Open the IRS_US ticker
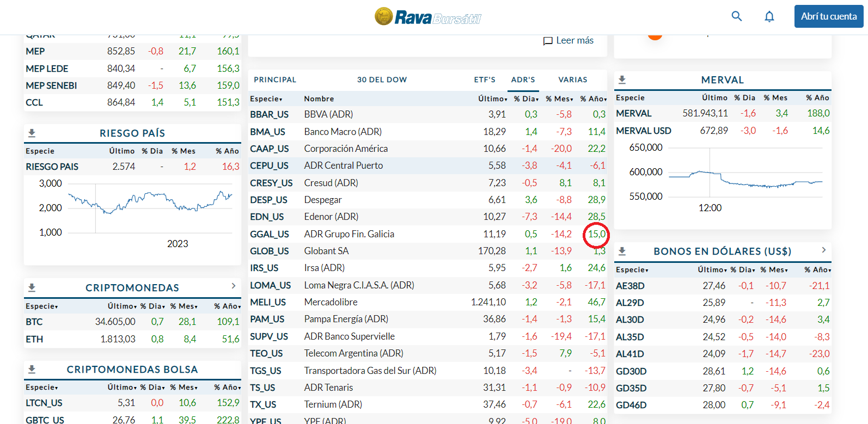The height and width of the screenshot is (424, 868). [x=264, y=268]
